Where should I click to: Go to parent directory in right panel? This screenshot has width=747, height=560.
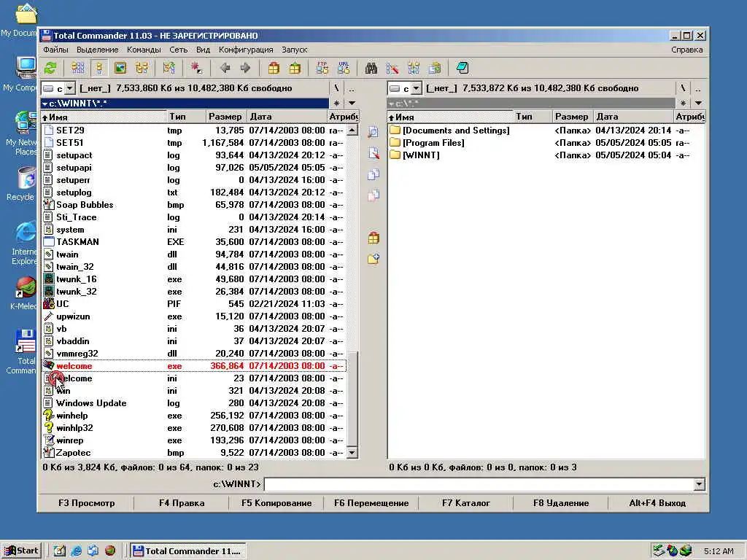pyautogui.click(x=698, y=88)
